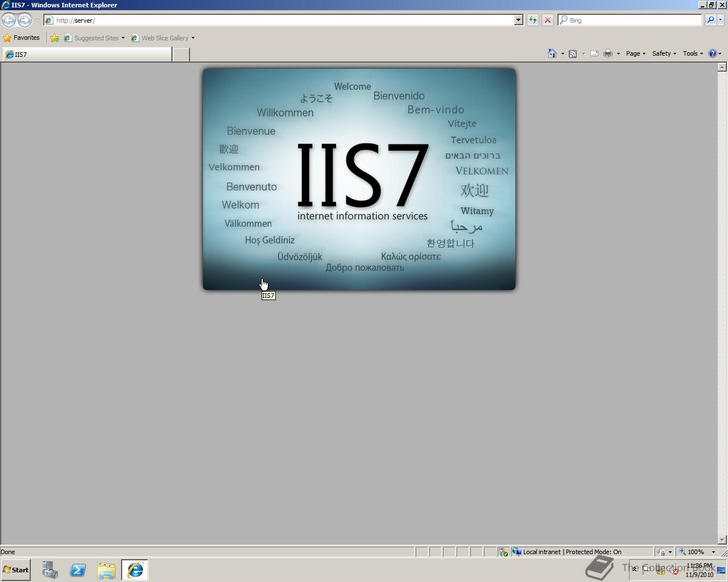Click the Local intranet Protected Mode status
Image resolution: width=728 pixels, height=582 pixels.
pyautogui.click(x=581, y=552)
